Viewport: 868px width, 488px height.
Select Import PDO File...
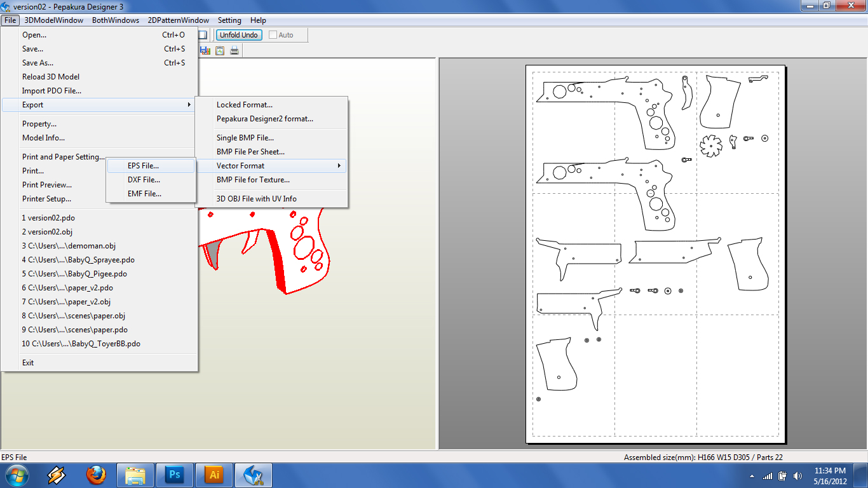(99, 91)
